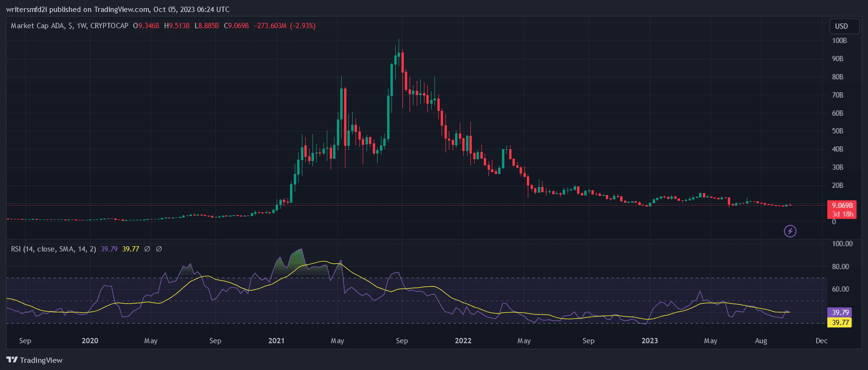Click the TradingView logo at bottom left
This screenshot has width=868, height=370.
coord(34,360)
